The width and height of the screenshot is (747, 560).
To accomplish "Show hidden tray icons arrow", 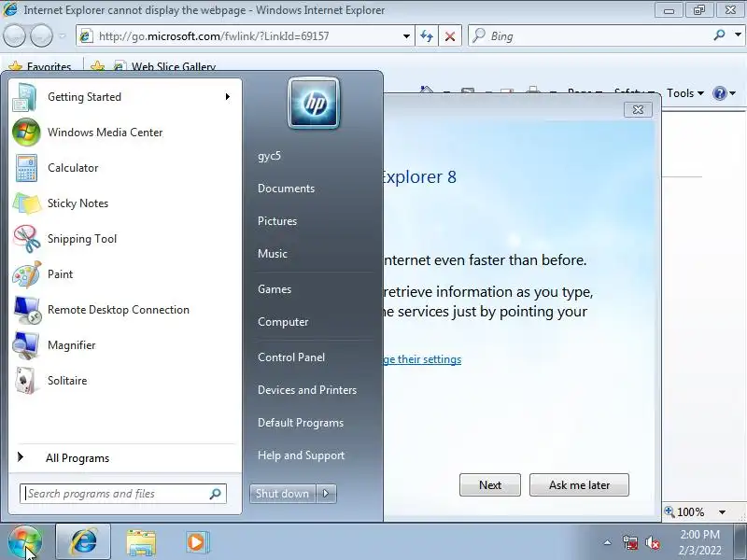I will [607, 542].
